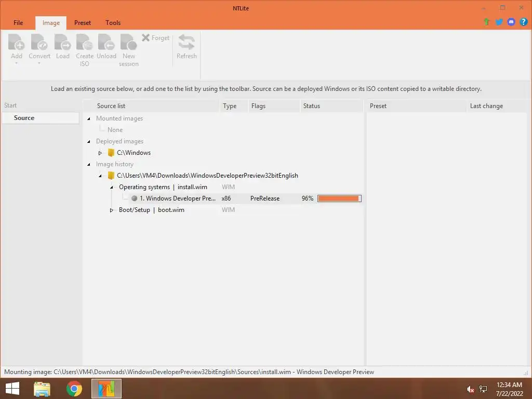Expand the C:\Windows tree node
This screenshot has width=532, height=399.
point(100,153)
